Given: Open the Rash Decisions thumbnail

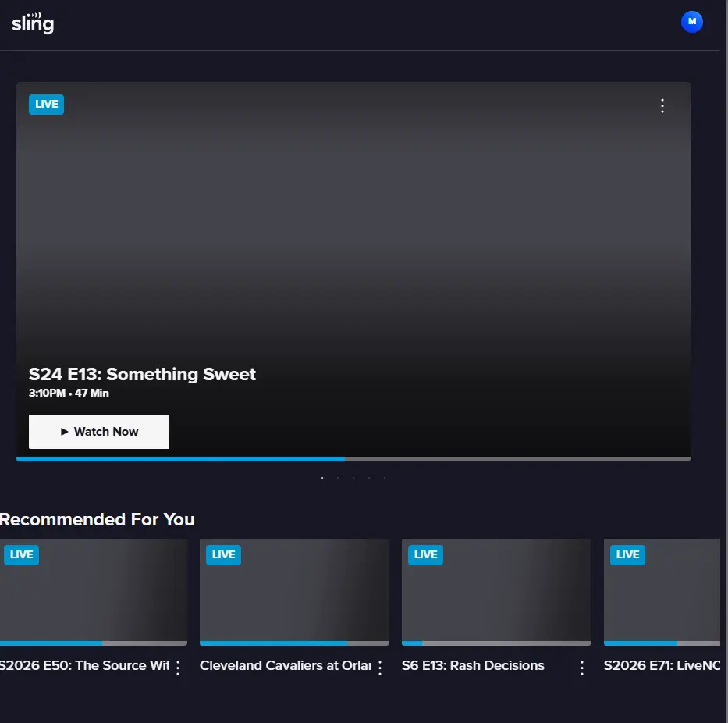Looking at the screenshot, I should [x=496, y=590].
